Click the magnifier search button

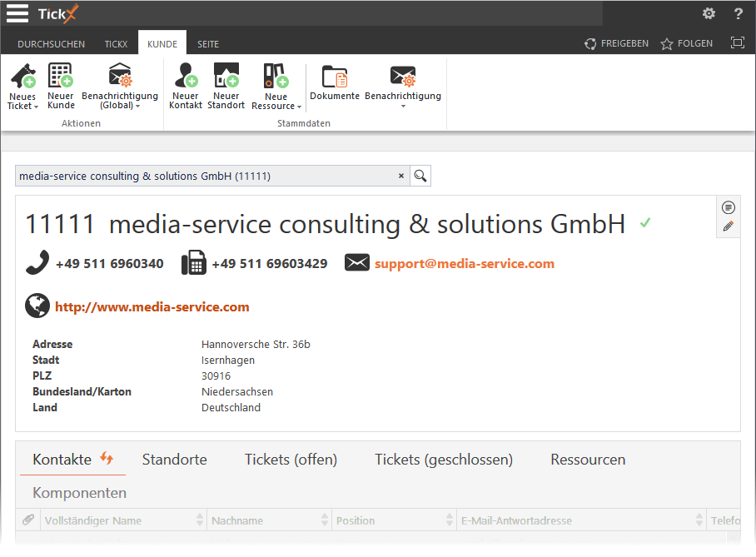click(x=420, y=176)
